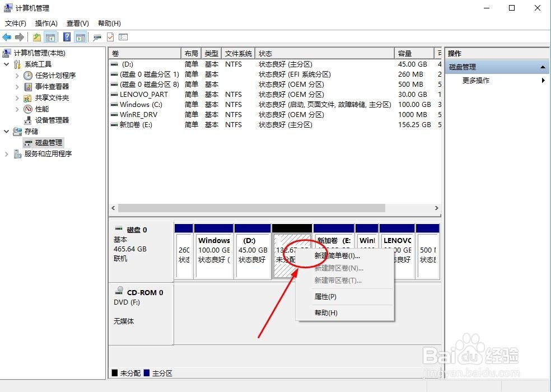Screen dimensions: 551x392
Task: Expand the 任务计划程序 node
Action: coord(17,75)
